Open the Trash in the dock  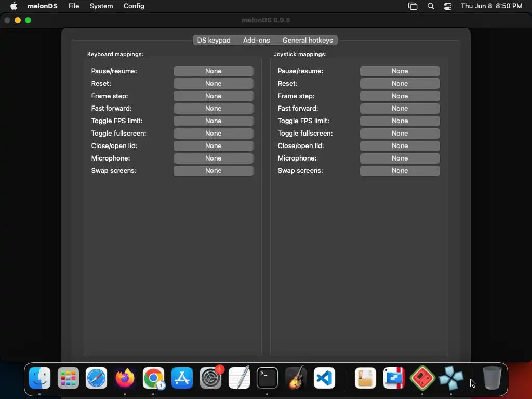(492, 378)
